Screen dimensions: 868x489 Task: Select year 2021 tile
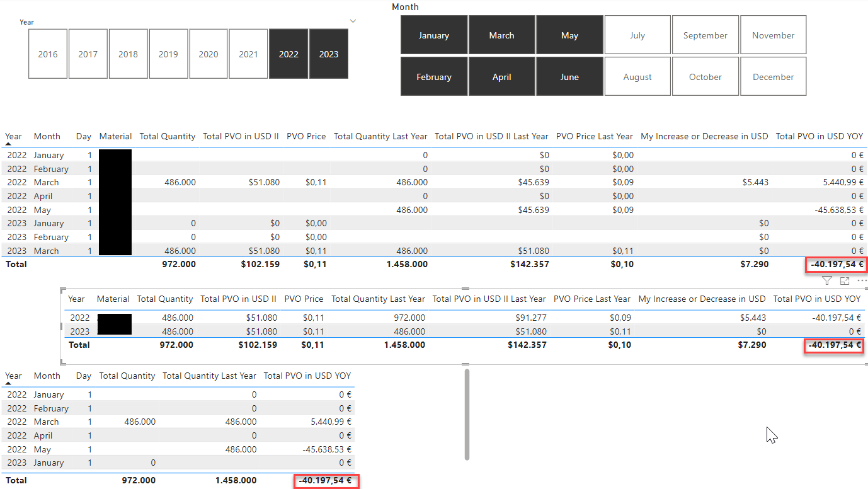click(x=248, y=54)
